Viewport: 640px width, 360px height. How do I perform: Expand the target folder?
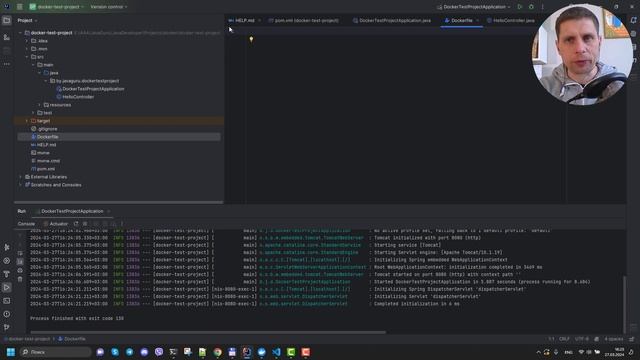[x=27, y=121]
